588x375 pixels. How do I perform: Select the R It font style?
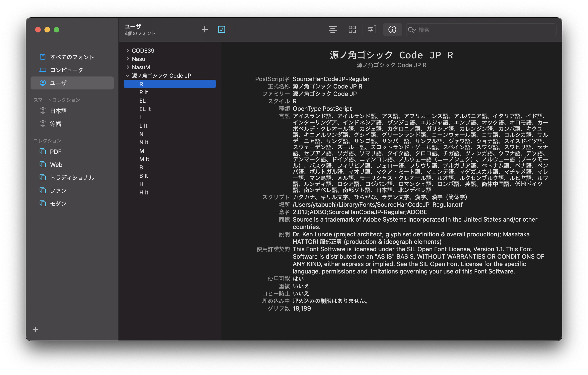coord(170,92)
